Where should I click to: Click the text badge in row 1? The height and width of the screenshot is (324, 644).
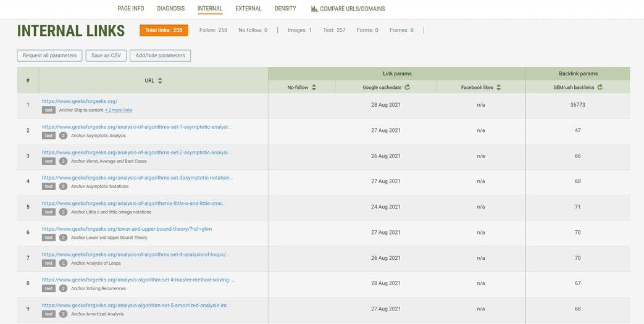click(x=49, y=110)
